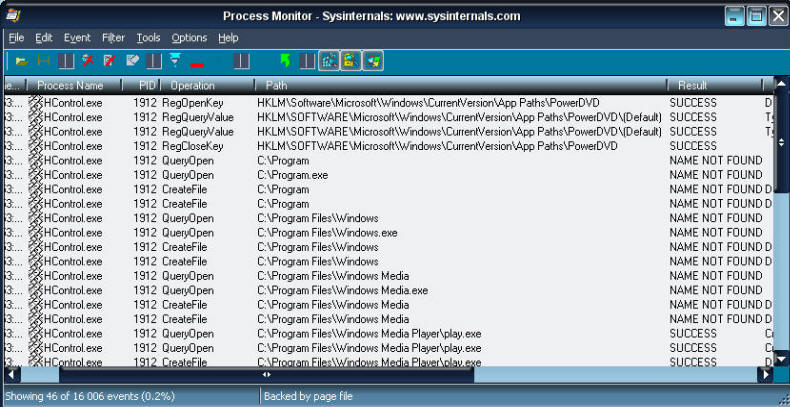The height and width of the screenshot is (407, 790).
Task: Open the File menu
Action: [16, 38]
